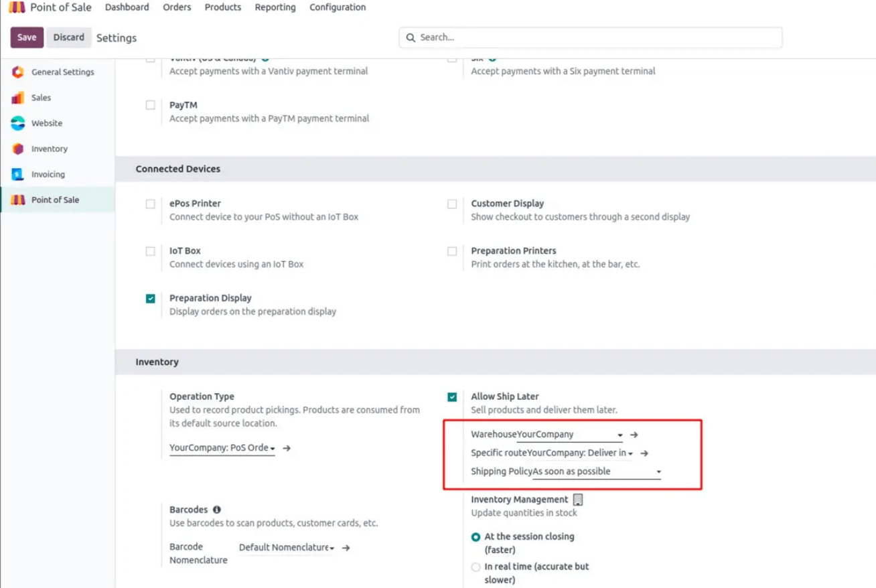876x588 pixels.
Task: Enable the IoT Box checkbox
Action: pos(151,251)
